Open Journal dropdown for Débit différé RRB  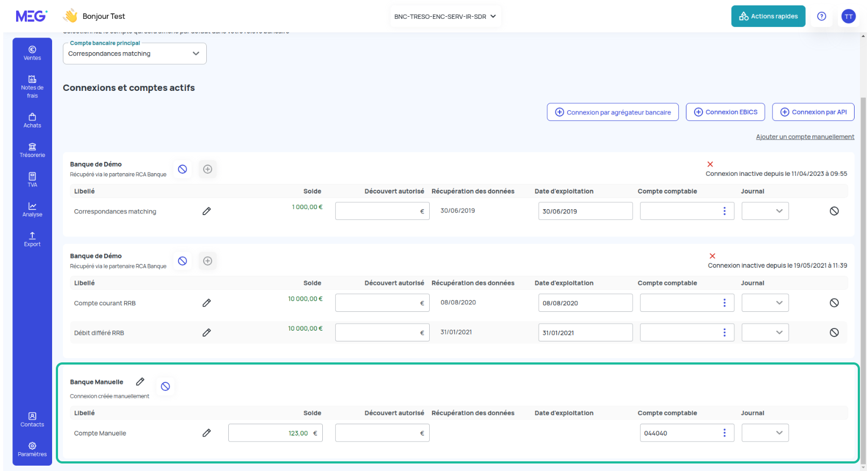click(765, 332)
